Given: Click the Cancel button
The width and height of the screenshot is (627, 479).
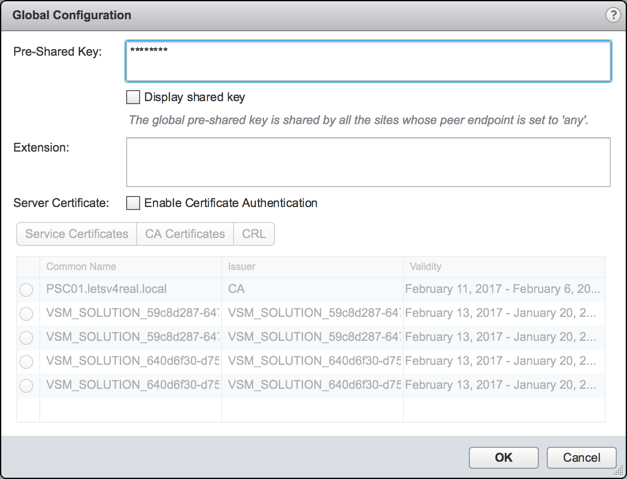Looking at the screenshot, I should tap(581, 457).
